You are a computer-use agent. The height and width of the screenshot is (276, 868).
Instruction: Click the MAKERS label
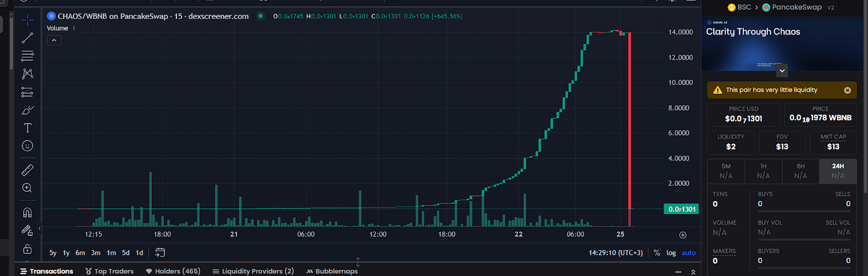click(724, 251)
